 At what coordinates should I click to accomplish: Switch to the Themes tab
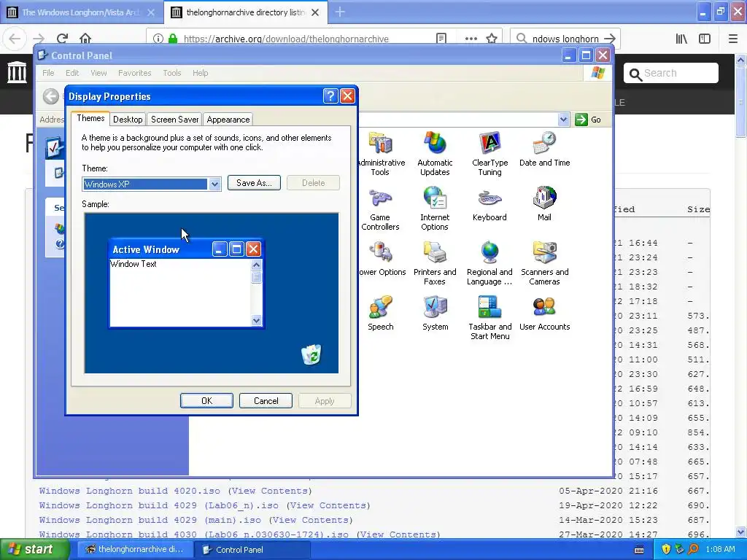90,118
